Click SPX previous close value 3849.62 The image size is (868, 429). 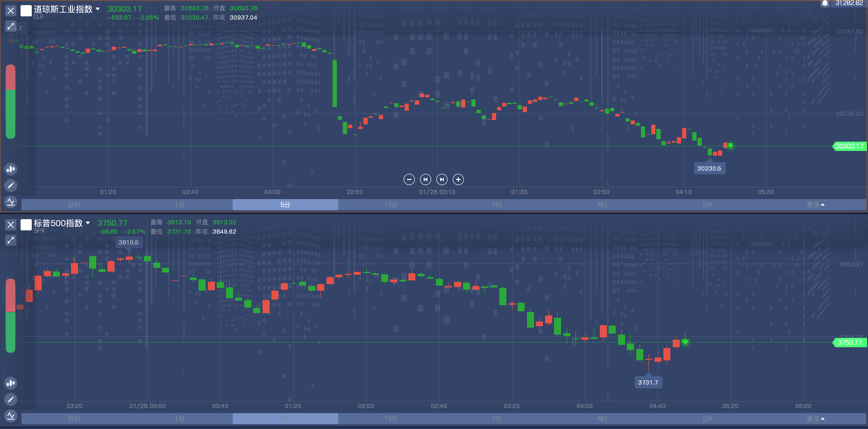point(224,232)
